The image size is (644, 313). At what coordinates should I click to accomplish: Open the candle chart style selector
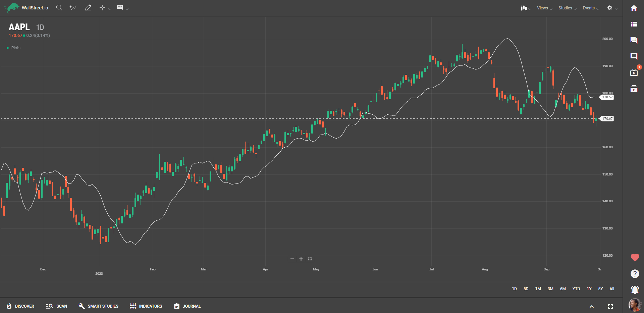524,8
